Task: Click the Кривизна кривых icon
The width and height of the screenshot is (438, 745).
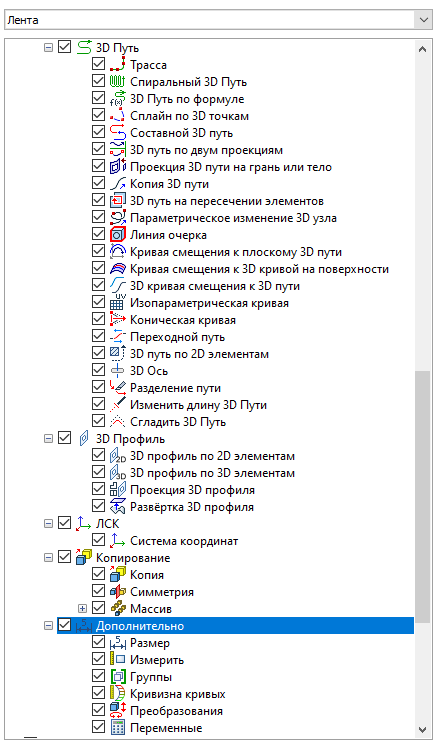Action: (x=117, y=694)
